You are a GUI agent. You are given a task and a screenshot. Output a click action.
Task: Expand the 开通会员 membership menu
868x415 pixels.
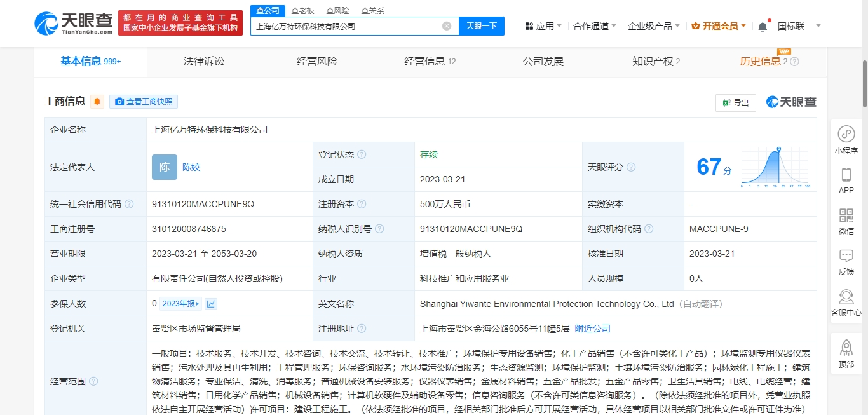pyautogui.click(x=719, y=26)
